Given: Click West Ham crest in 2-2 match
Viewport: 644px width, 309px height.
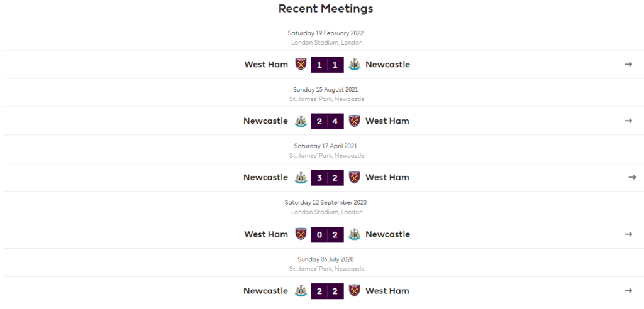Looking at the screenshot, I should coord(354,291).
